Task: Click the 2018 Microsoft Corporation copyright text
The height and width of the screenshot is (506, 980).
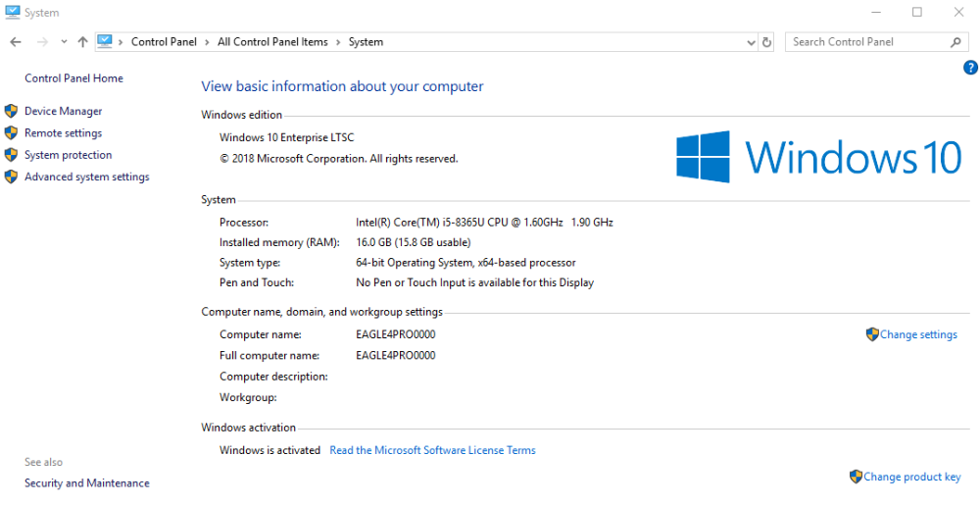Action: pyautogui.click(x=339, y=159)
